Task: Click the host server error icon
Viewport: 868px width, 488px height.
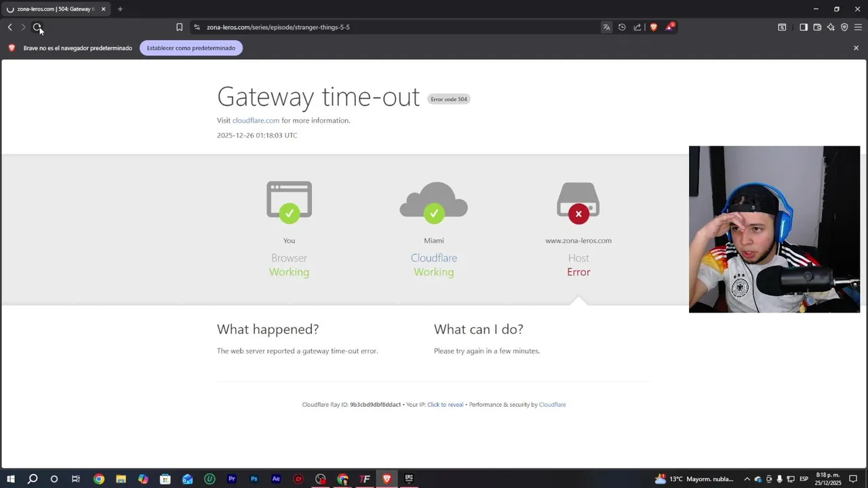Action: click(578, 202)
